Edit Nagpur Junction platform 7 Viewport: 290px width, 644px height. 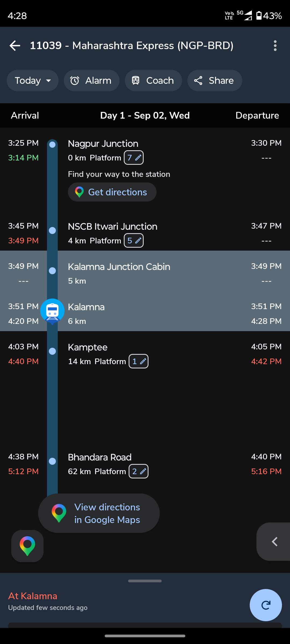coord(134,158)
